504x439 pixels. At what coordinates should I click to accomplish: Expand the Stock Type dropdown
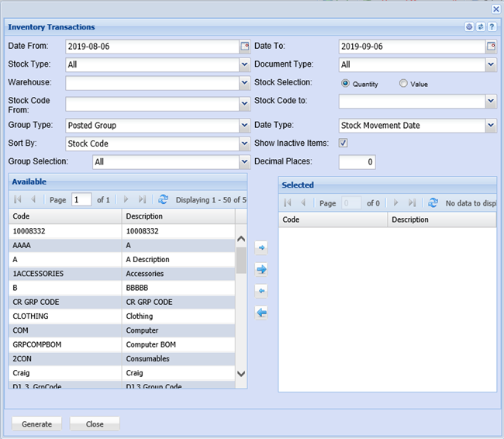pyautogui.click(x=243, y=65)
